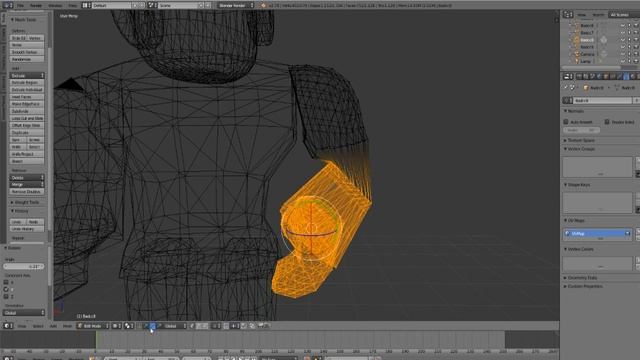The image size is (640, 360).
Task: Click the Lamp object icon in outliner
Action: [x=577, y=61]
